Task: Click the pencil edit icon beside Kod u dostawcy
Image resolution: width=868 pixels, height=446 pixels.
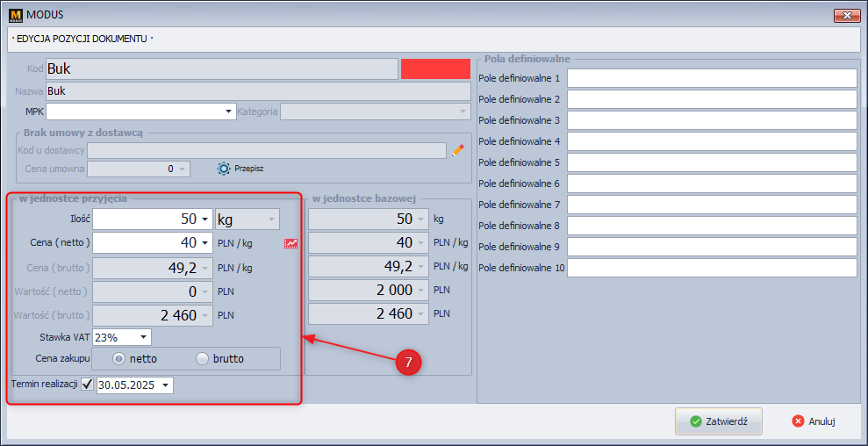Action: click(457, 150)
